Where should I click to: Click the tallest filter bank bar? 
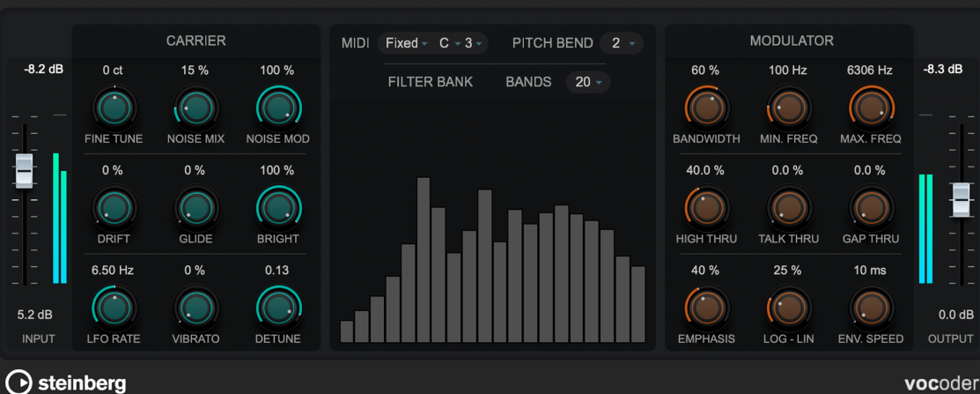click(x=424, y=259)
